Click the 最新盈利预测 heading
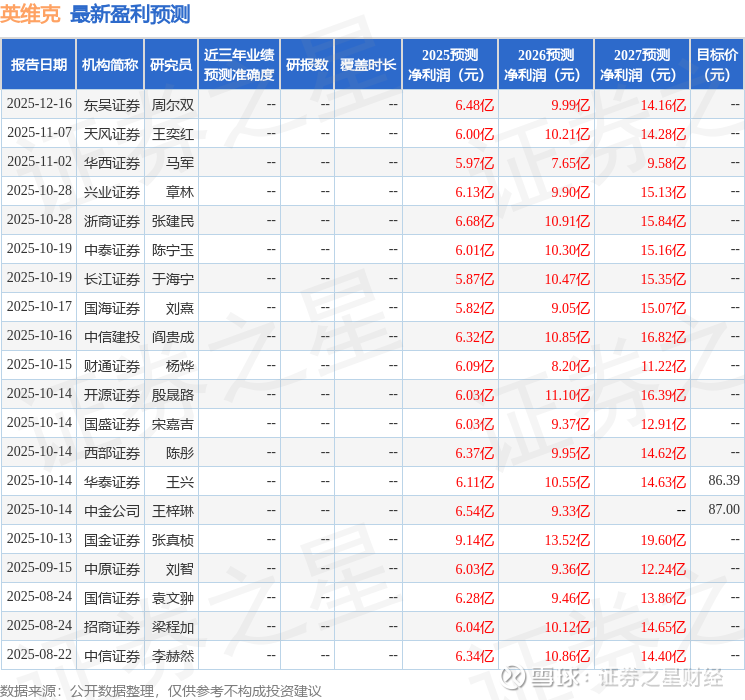The width and height of the screenshot is (745, 700). pos(130,14)
